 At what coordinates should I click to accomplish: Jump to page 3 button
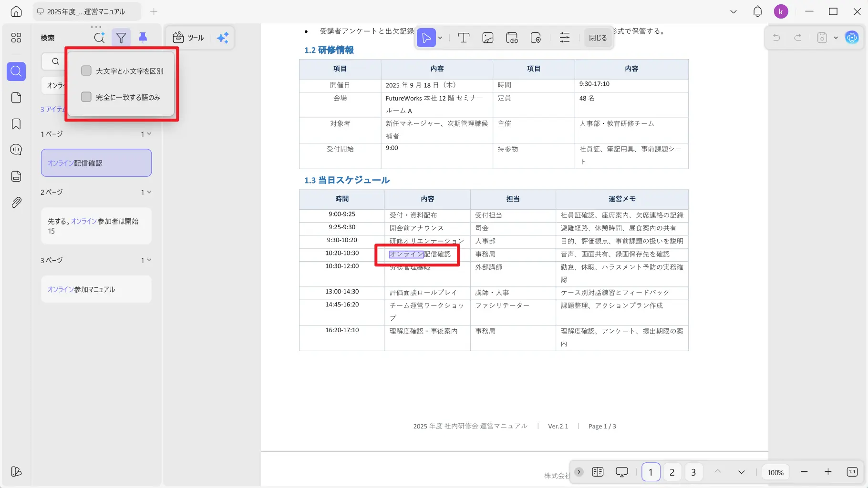pos(693,472)
